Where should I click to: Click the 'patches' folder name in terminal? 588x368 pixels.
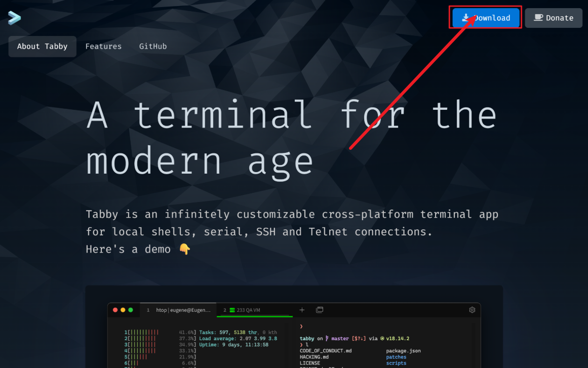[396, 357]
